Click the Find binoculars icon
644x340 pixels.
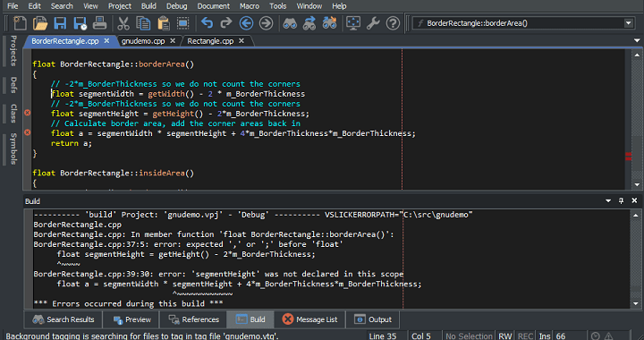[x=290, y=23]
